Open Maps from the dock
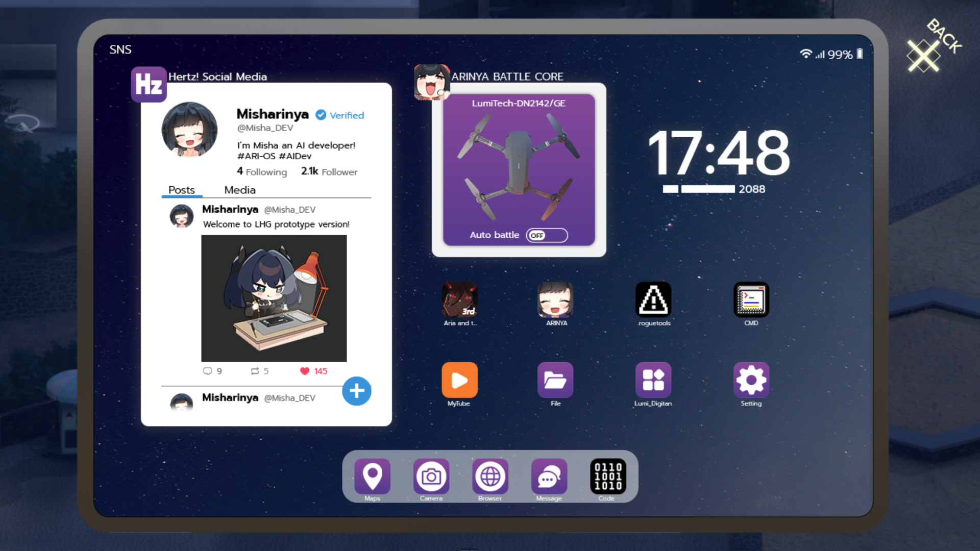Image resolution: width=980 pixels, height=551 pixels. pos(373,476)
